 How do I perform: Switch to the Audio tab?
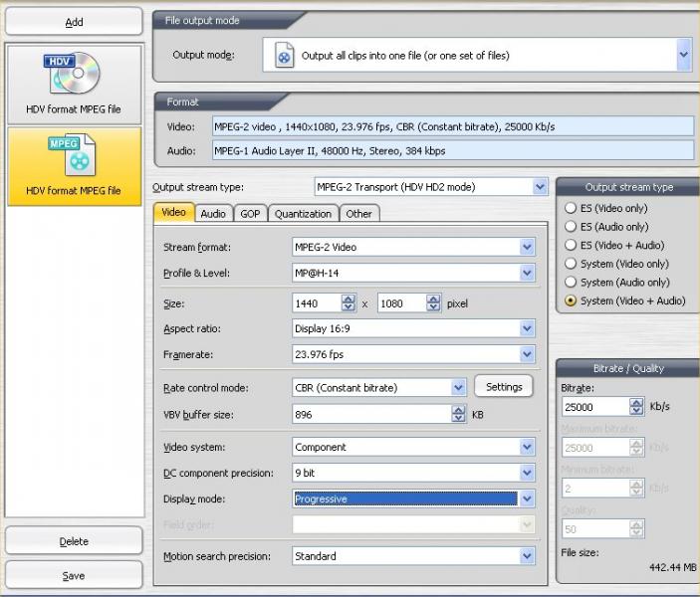[212, 214]
